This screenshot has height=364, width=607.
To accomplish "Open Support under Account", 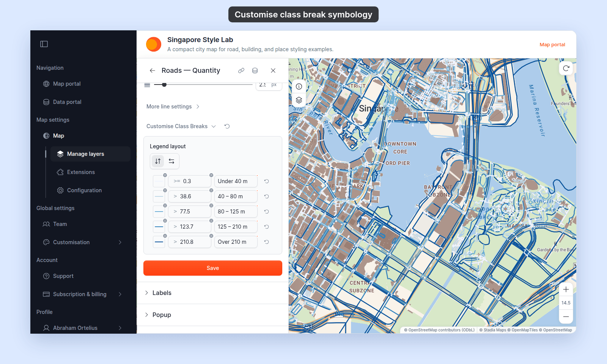I will 83,276.
